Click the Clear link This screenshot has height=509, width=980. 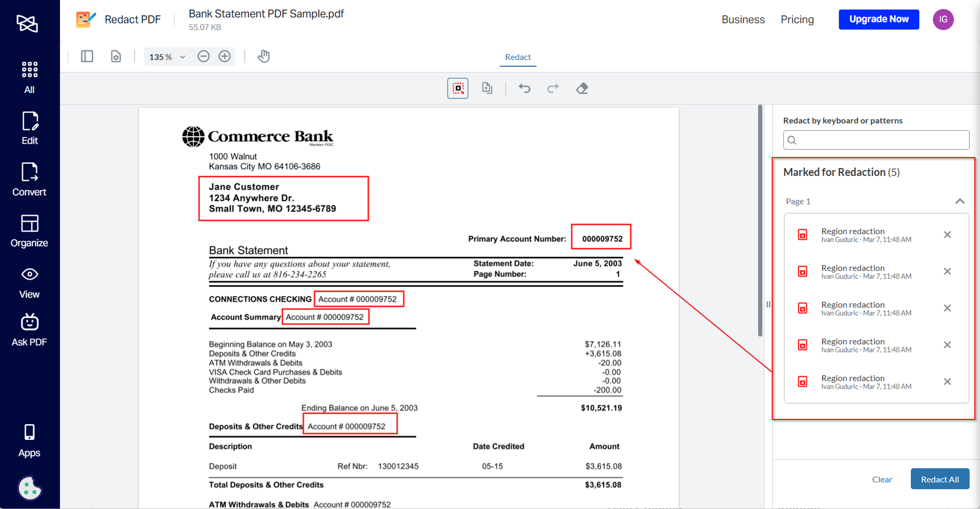coord(881,479)
